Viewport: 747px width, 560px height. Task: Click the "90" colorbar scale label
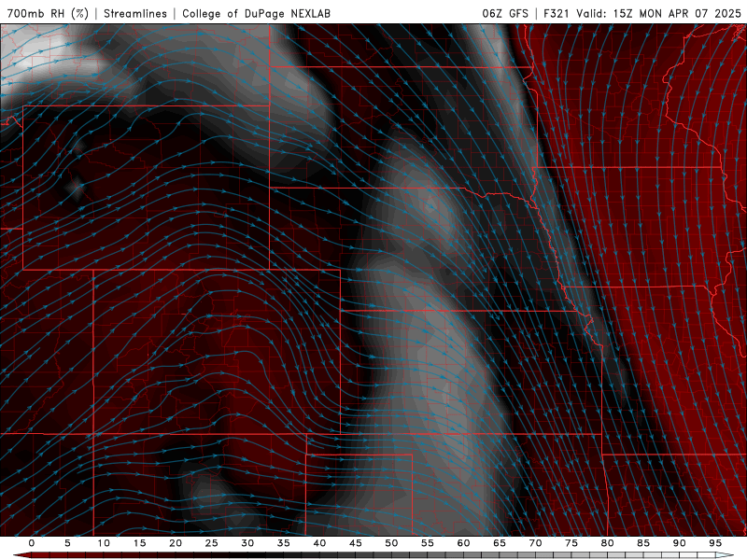pyautogui.click(x=679, y=543)
